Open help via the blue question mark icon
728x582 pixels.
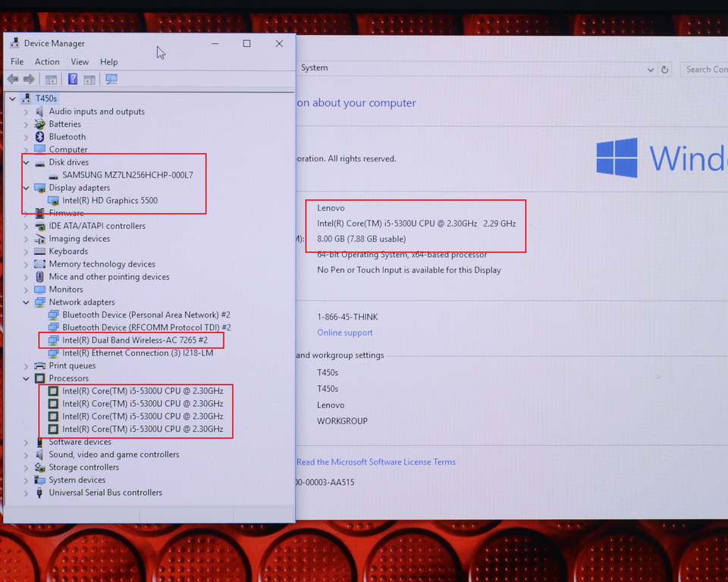point(73,80)
